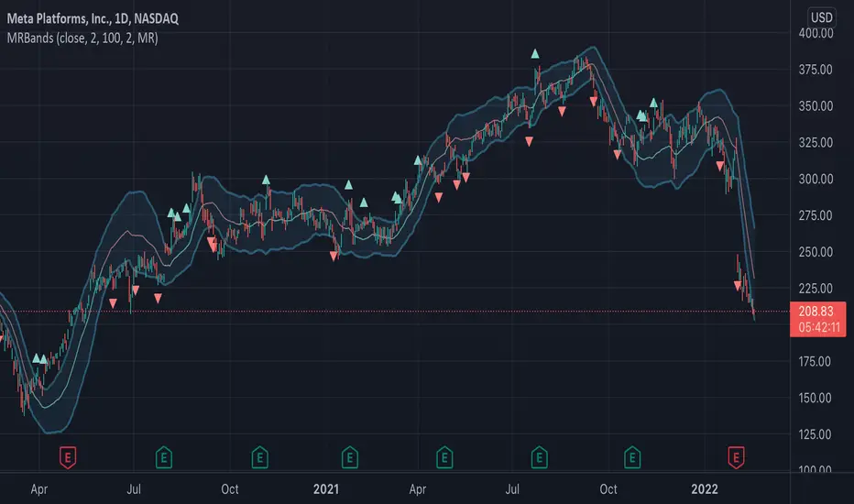
Task: Select the 150.00 level on the price scale
Action: 816,399
